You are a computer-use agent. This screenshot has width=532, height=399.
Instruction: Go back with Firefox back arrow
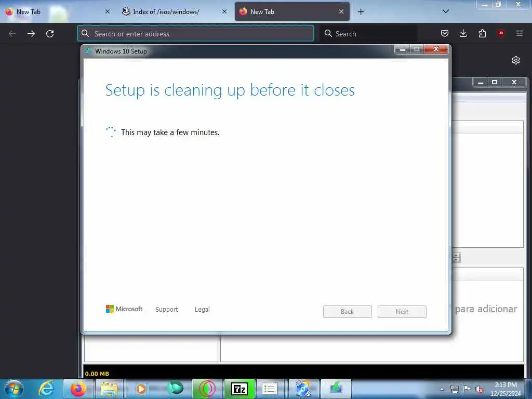(12, 34)
